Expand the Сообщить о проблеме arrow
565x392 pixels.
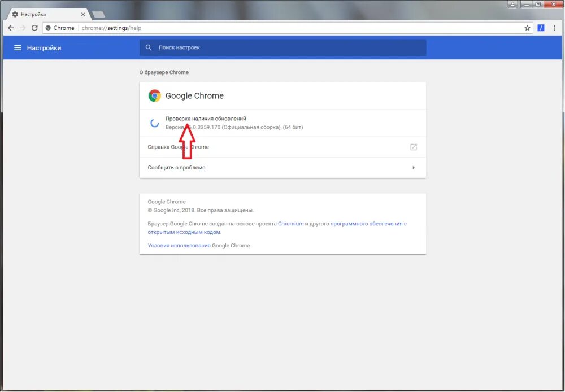click(414, 168)
